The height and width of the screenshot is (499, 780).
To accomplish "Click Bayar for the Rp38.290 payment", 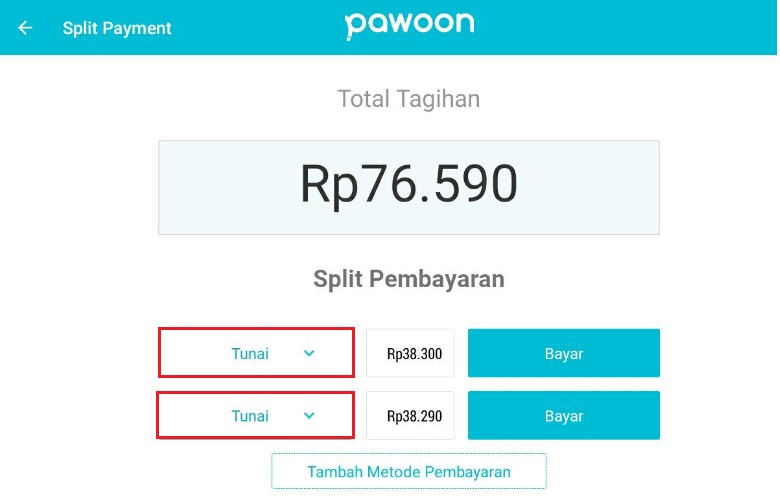I will click(x=564, y=415).
